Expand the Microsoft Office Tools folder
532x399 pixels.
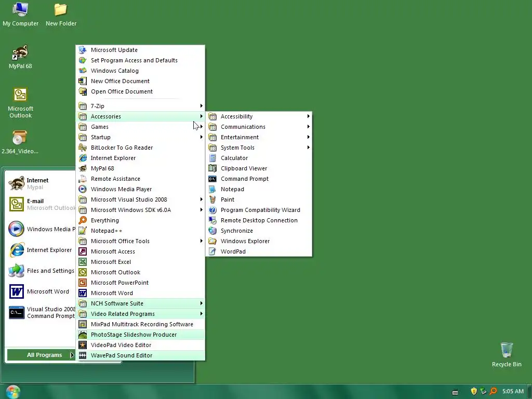tap(140, 241)
